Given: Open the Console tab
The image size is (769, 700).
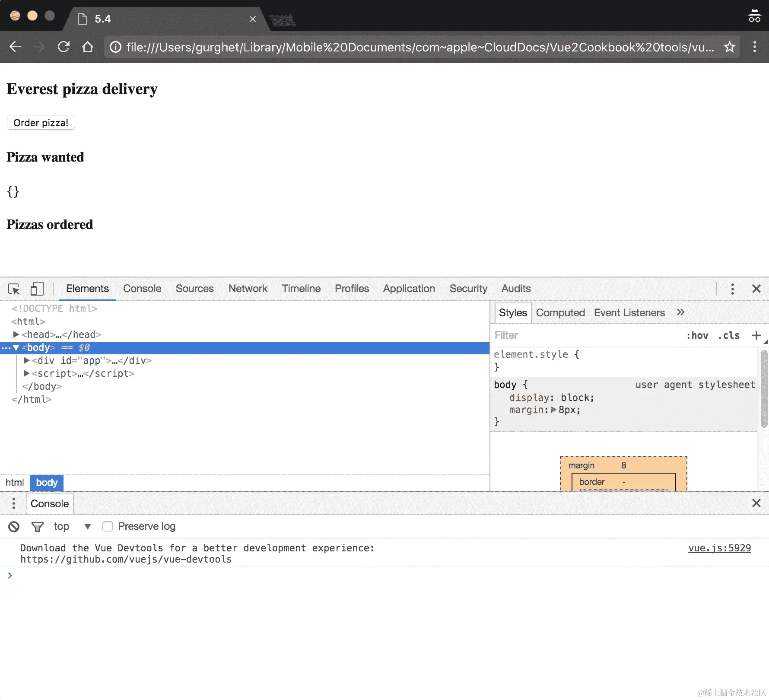Looking at the screenshot, I should 142,289.
